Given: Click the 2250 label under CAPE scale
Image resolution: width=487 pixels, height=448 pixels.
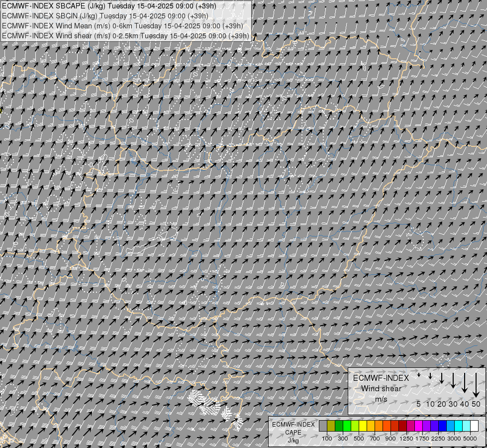Looking at the screenshot, I should [x=438, y=439].
